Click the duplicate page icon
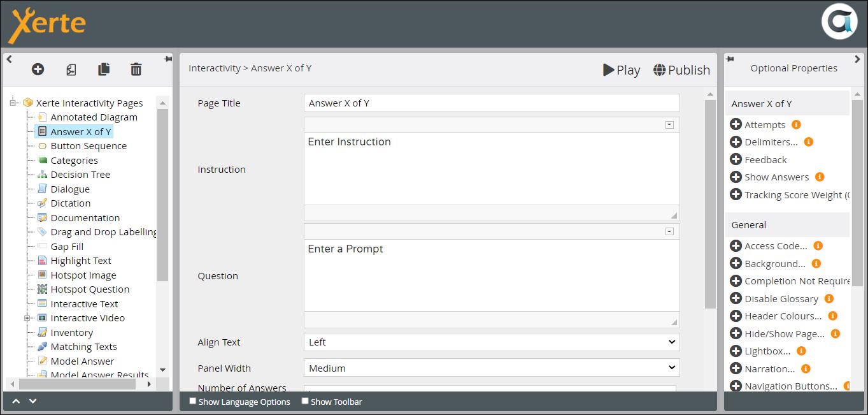Image resolution: width=868 pixels, height=415 pixels. tap(103, 69)
